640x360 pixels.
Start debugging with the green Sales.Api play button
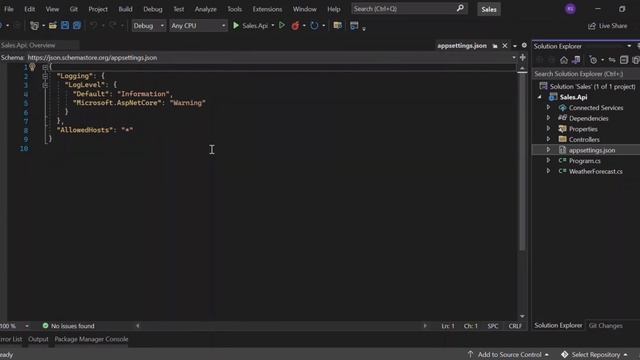(236, 25)
